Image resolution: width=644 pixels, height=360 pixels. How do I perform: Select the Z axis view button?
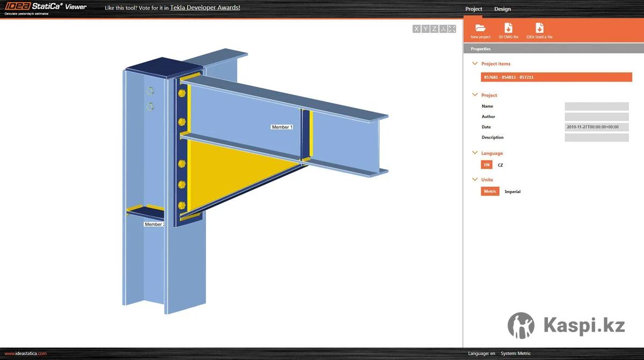(434, 29)
